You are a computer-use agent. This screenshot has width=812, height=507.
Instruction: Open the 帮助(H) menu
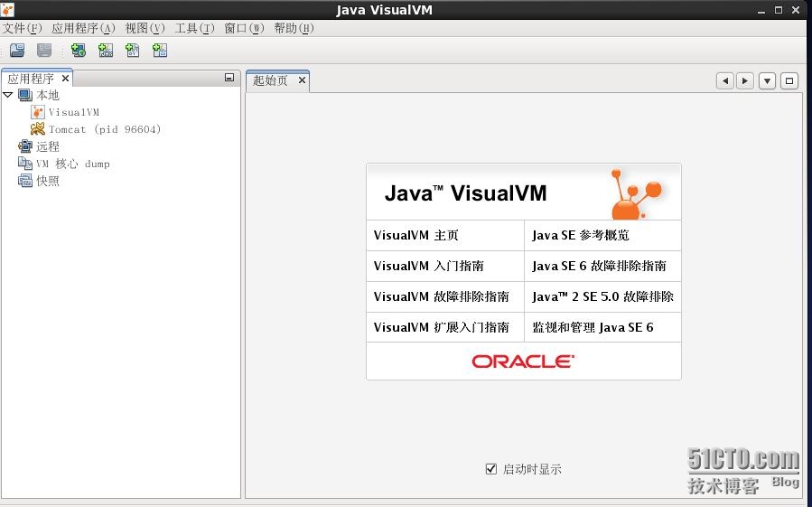pos(294,28)
